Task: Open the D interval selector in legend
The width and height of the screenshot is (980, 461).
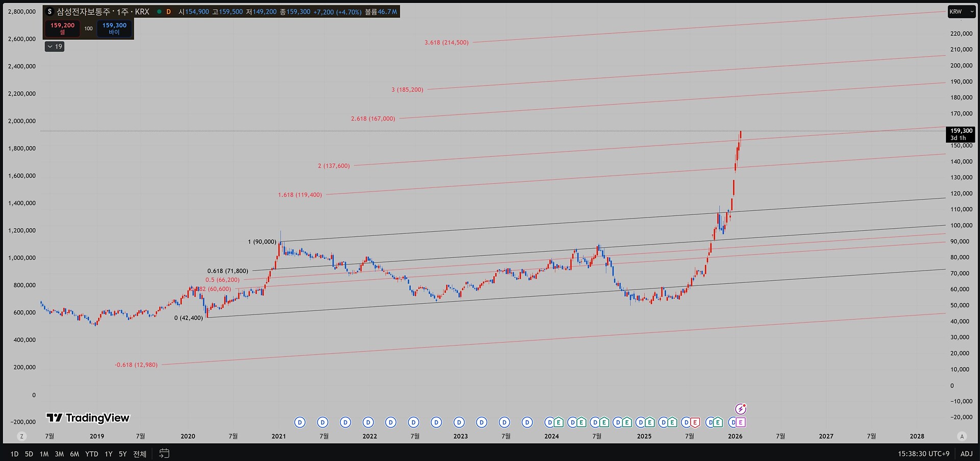Action: [168, 12]
